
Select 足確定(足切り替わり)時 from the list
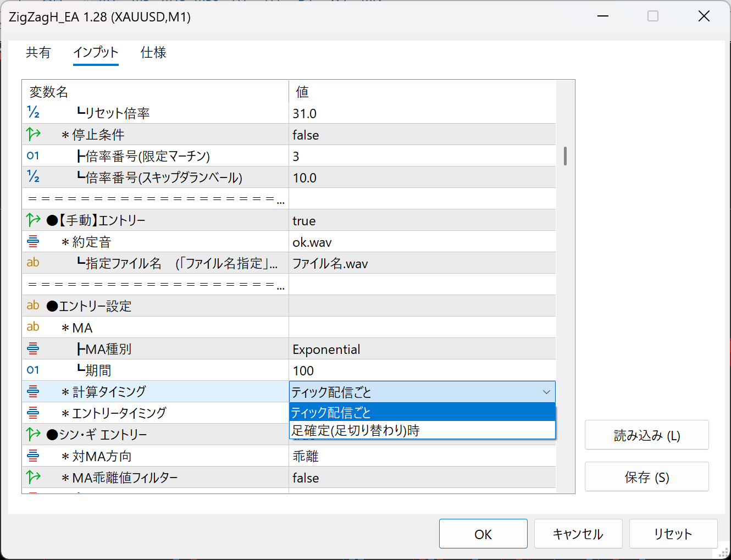(422, 430)
